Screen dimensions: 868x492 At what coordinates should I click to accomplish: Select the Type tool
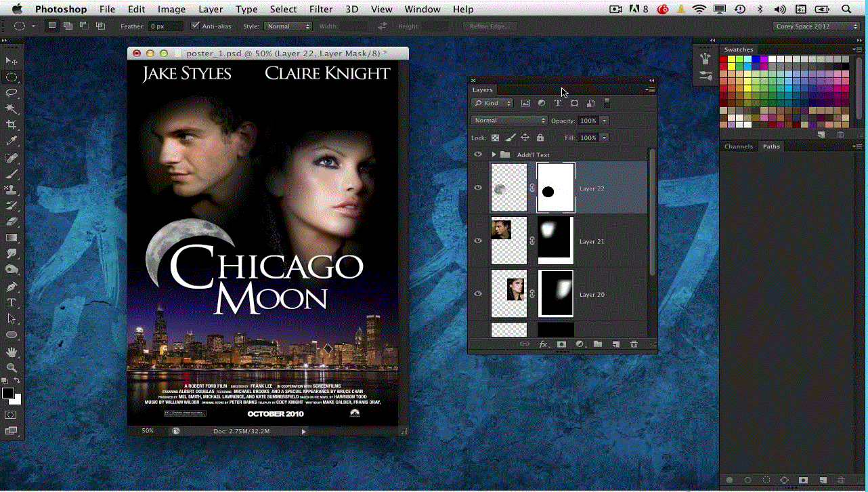tap(12, 302)
